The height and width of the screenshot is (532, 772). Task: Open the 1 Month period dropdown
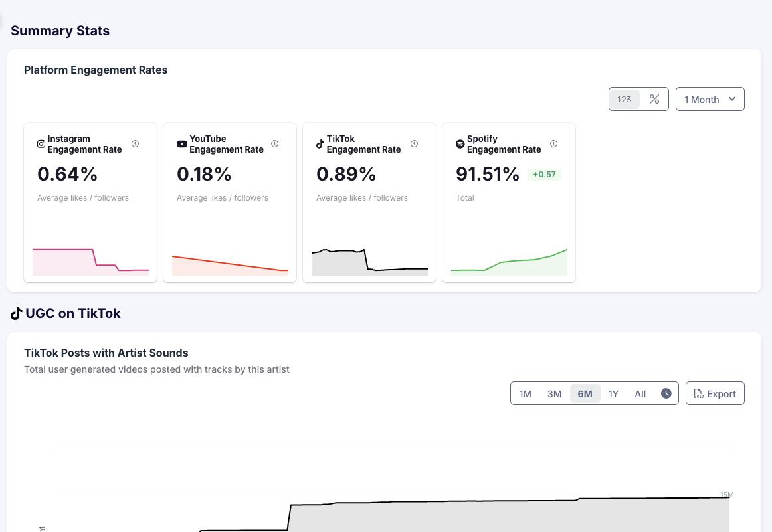tap(710, 100)
